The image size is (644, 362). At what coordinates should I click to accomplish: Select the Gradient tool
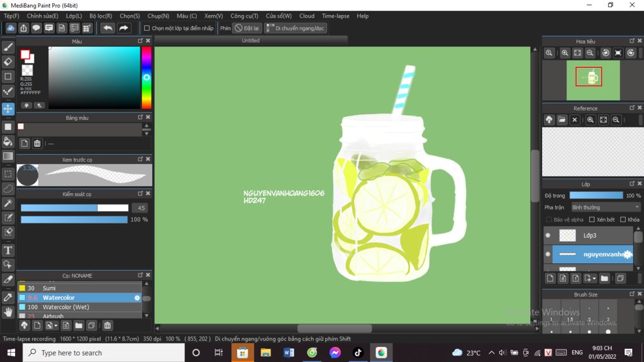[x=8, y=156]
